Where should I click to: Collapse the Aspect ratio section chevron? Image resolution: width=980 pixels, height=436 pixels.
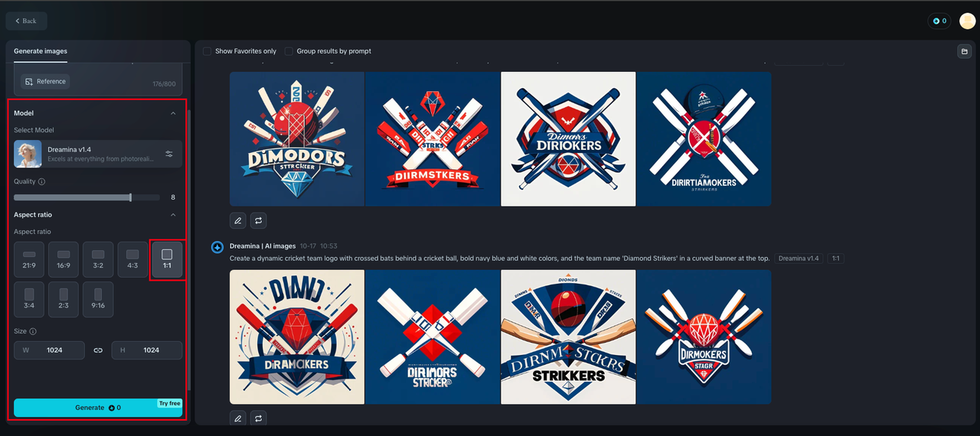(x=173, y=215)
